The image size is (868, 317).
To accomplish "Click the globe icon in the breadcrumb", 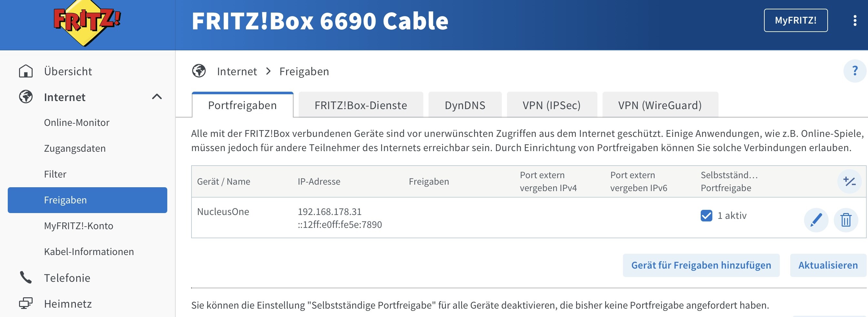I will point(199,71).
